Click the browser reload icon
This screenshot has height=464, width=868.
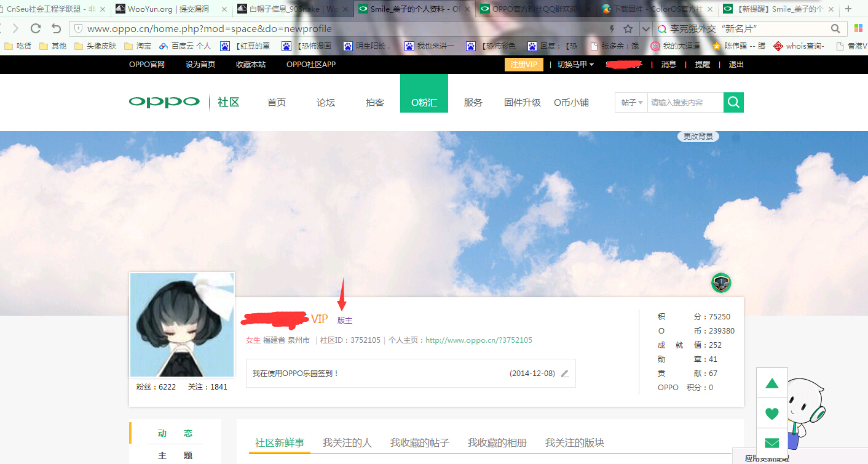coord(35,28)
